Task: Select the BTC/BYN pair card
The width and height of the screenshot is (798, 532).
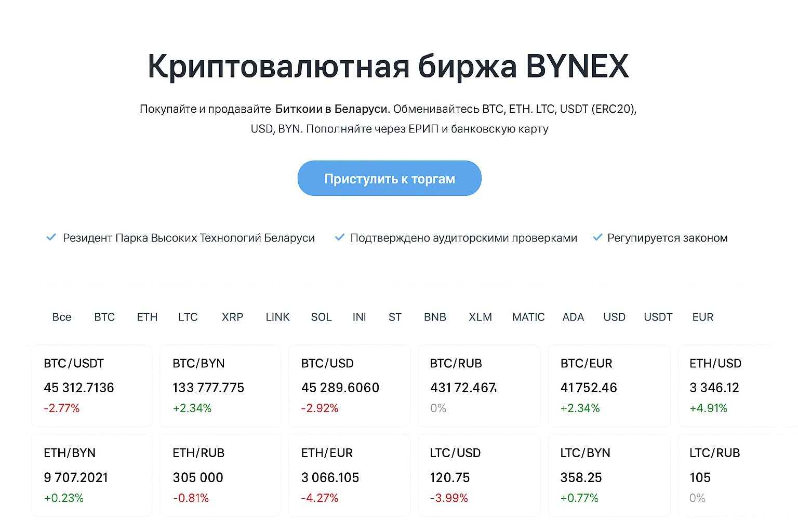Action: tap(220, 385)
